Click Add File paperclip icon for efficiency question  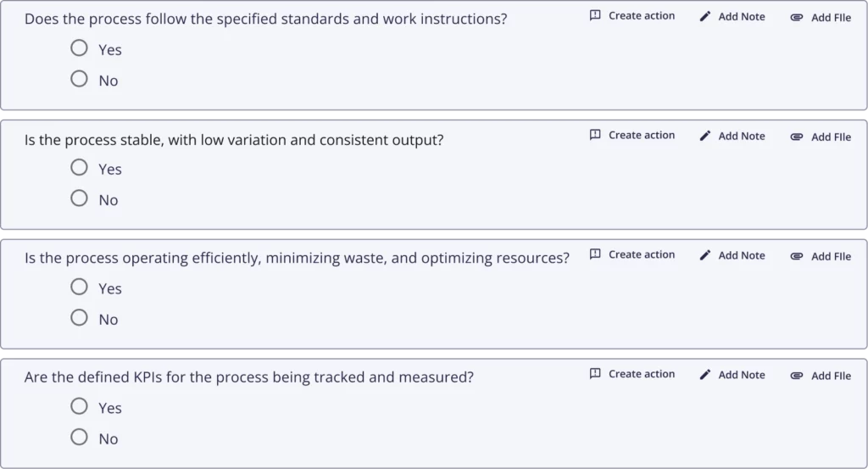(797, 256)
